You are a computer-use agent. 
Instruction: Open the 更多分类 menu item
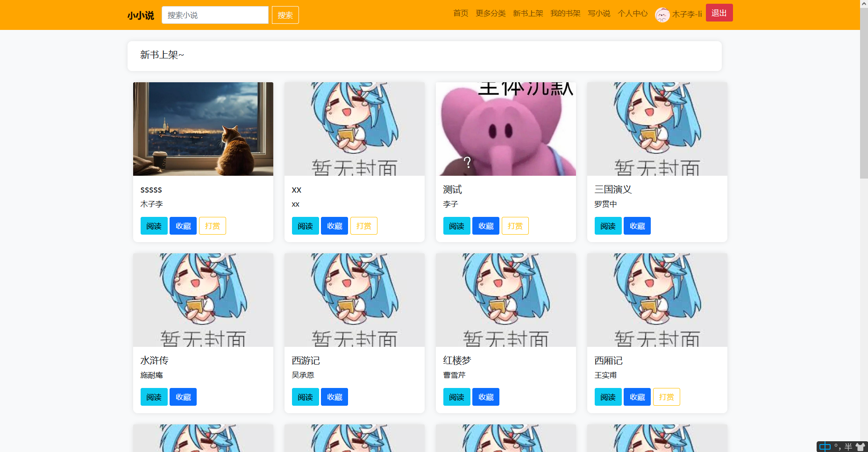[491, 13]
